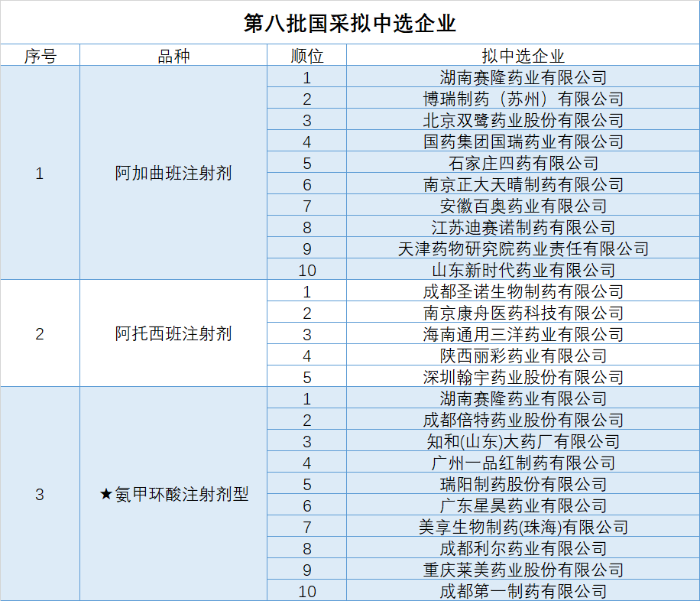
Task: Select the 拟中选企业 column header
Action: (523, 55)
